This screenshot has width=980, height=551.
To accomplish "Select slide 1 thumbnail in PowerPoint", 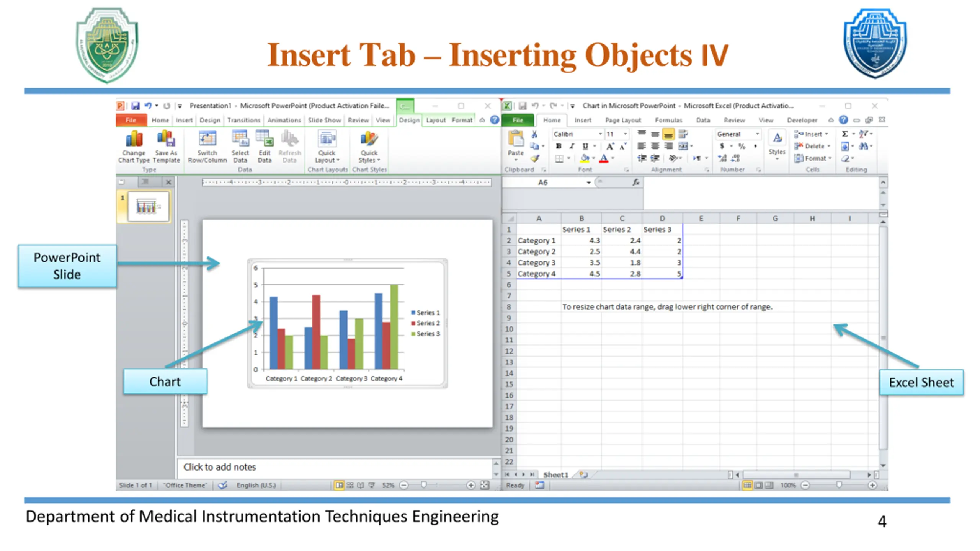I will 149,207.
